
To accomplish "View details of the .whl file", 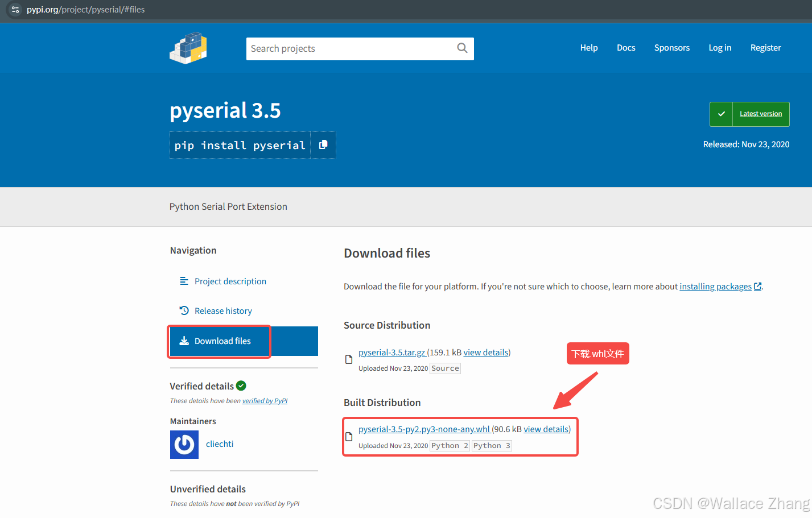I will (x=546, y=429).
